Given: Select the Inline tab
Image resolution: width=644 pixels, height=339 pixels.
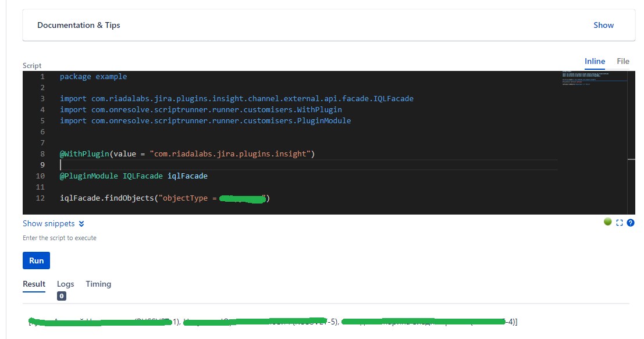Looking at the screenshot, I should pos(595,61).
